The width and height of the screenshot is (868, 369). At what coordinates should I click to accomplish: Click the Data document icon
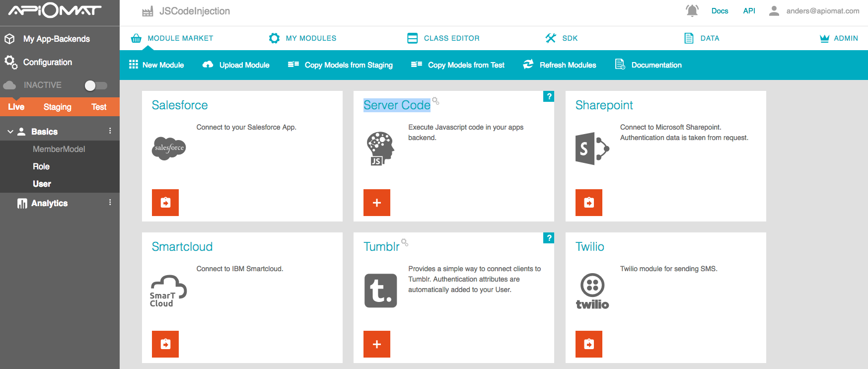(689, 38)
